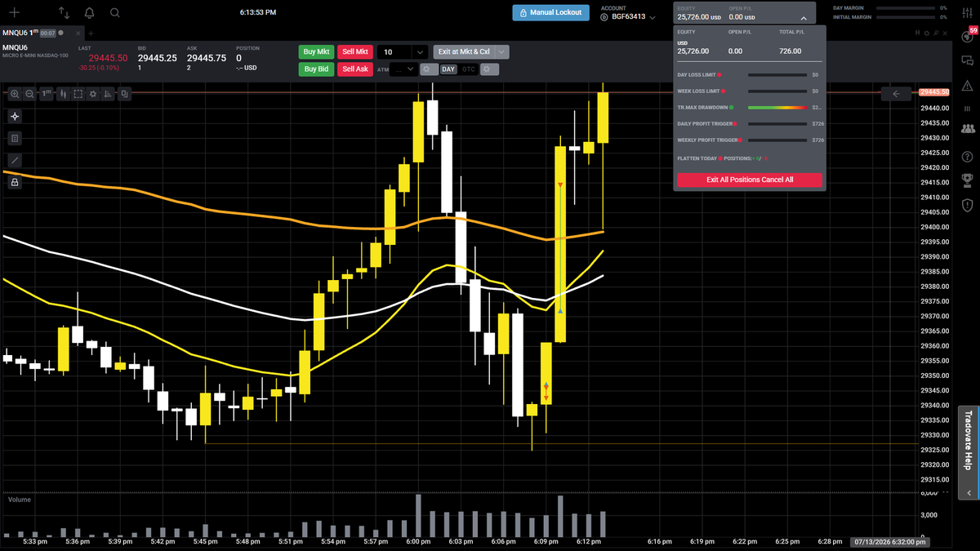Open the chart layers/copy icon

click(x=124, y=94)
